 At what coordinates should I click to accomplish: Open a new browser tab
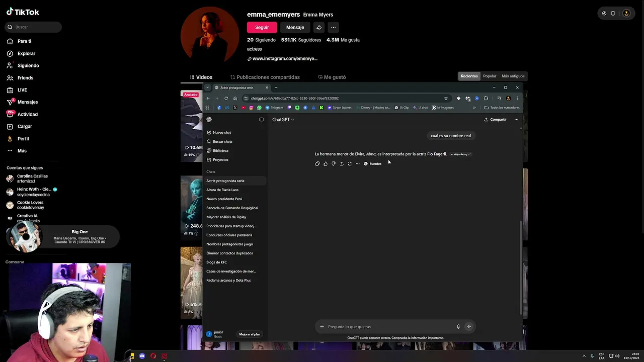pyautogui.click(x=276, y=87)
